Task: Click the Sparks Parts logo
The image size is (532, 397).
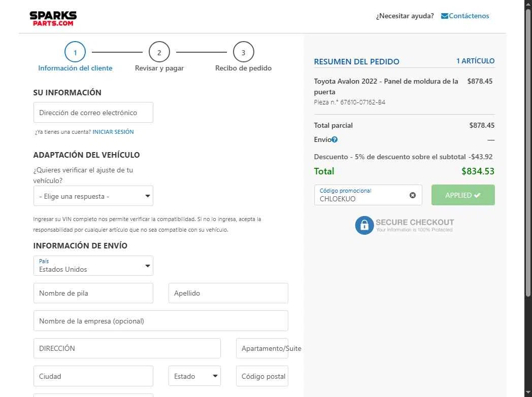Action: coord(53,18)
